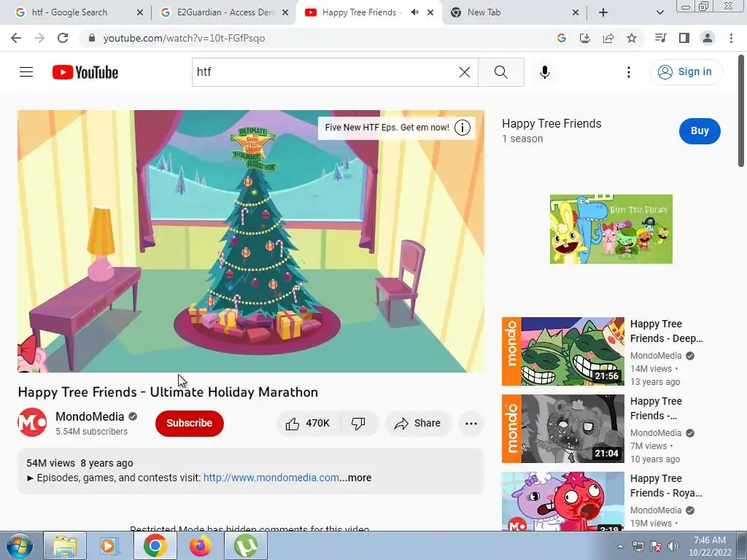The width and height of the screenshot is (747, 560).
Task: Open the info card icon on the video
Action: [462, 128]
